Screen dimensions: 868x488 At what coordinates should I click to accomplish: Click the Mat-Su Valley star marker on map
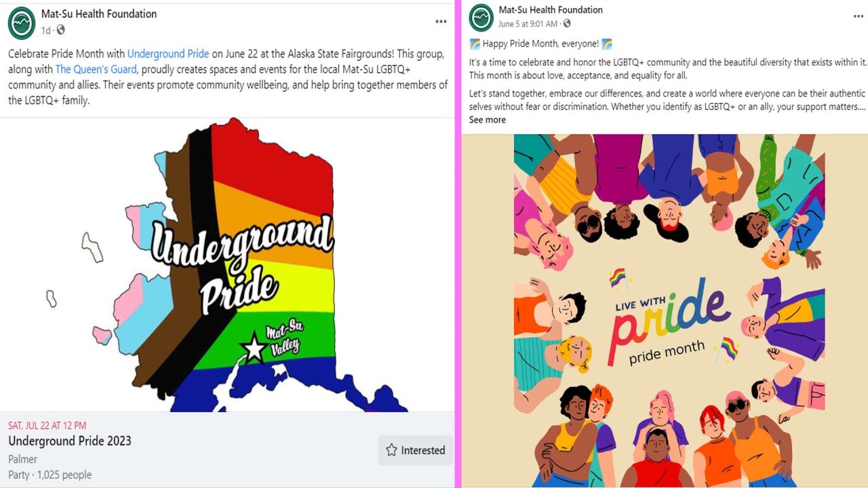click(x=254, y=348)
